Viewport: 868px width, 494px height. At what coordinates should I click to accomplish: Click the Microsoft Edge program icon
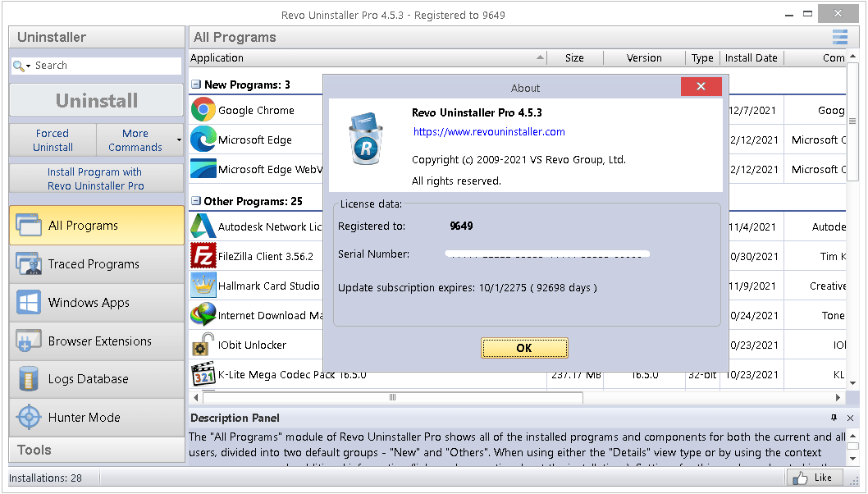(x=203, y=139)
